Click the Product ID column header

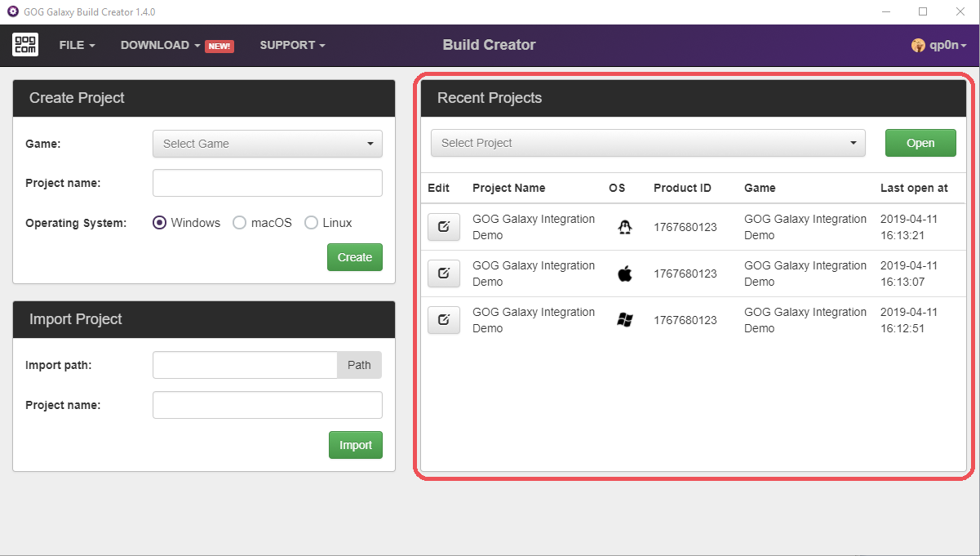click(683, 188)
